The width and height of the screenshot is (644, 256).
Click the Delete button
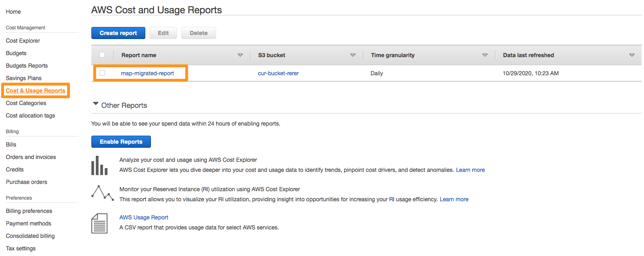(199, 33)
